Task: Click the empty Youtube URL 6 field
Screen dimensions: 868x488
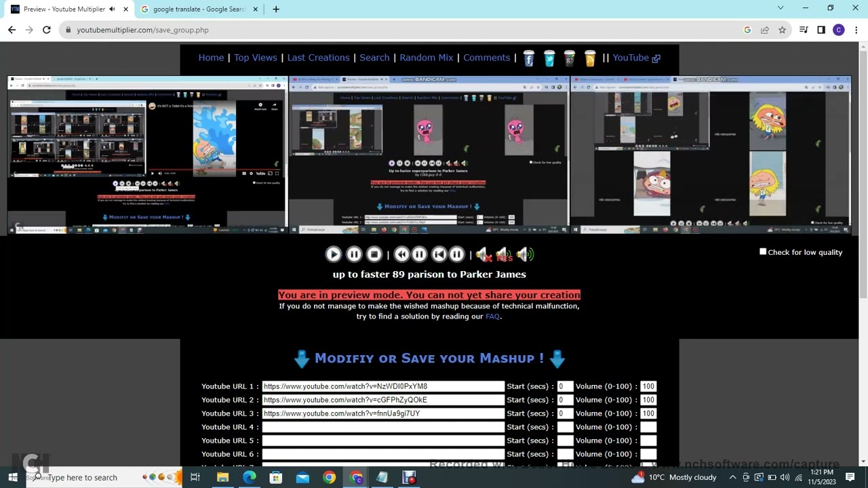Action: [x=383, y=454]
